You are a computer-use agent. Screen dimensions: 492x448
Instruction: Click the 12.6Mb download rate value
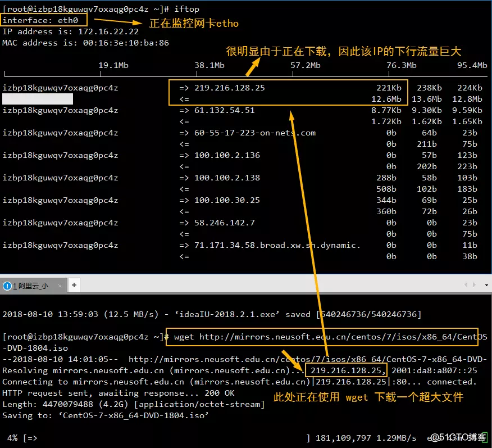(x=386, y=99)
